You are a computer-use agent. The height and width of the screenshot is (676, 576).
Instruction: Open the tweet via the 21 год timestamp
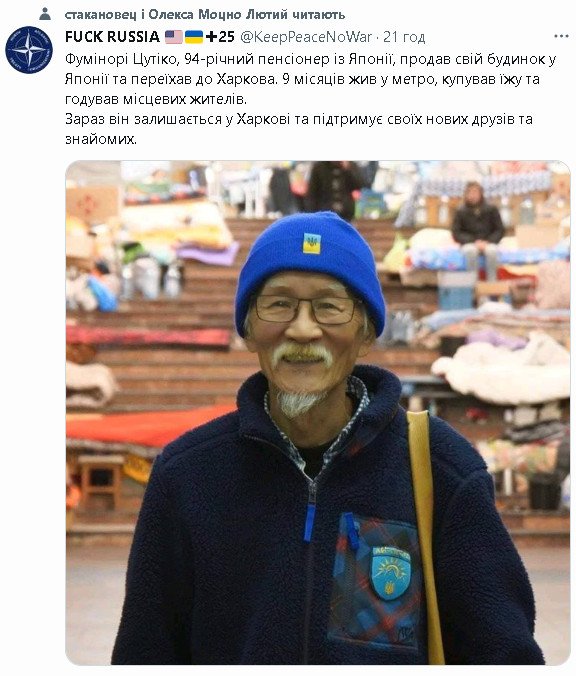404,37
